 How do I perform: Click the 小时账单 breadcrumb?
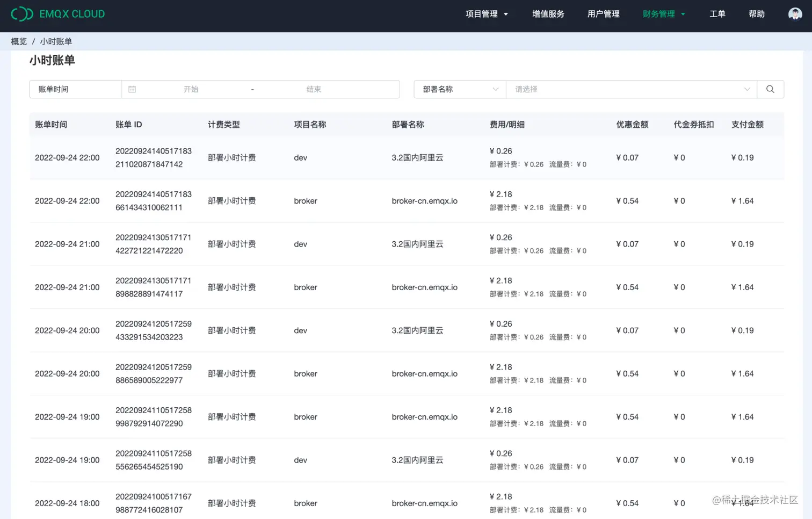click(x=56, y=41)
